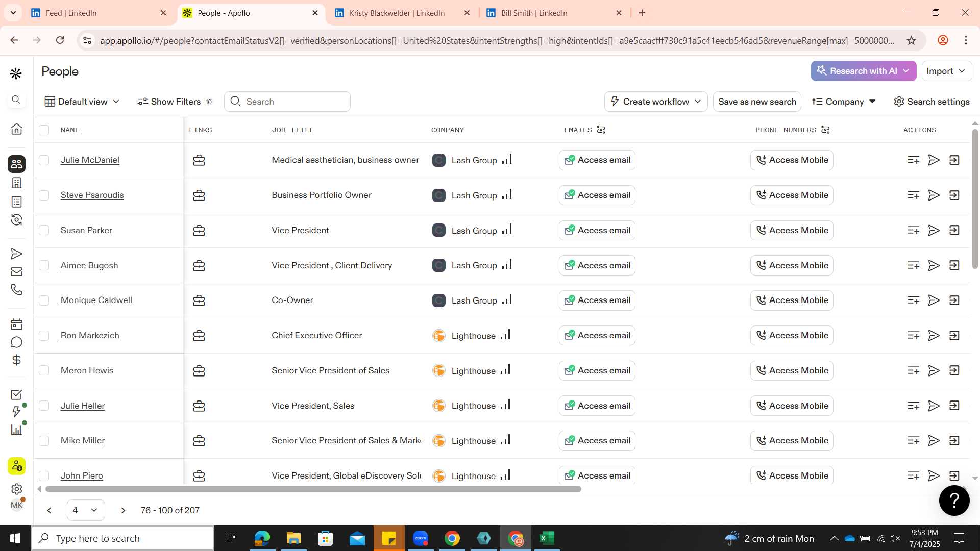
Task: Open the Conversations chat bubble icon
Action: 16,342
